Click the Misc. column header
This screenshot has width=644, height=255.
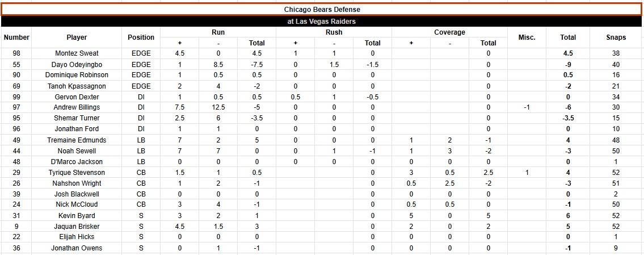pyautogui.click(x=527, y=37)
